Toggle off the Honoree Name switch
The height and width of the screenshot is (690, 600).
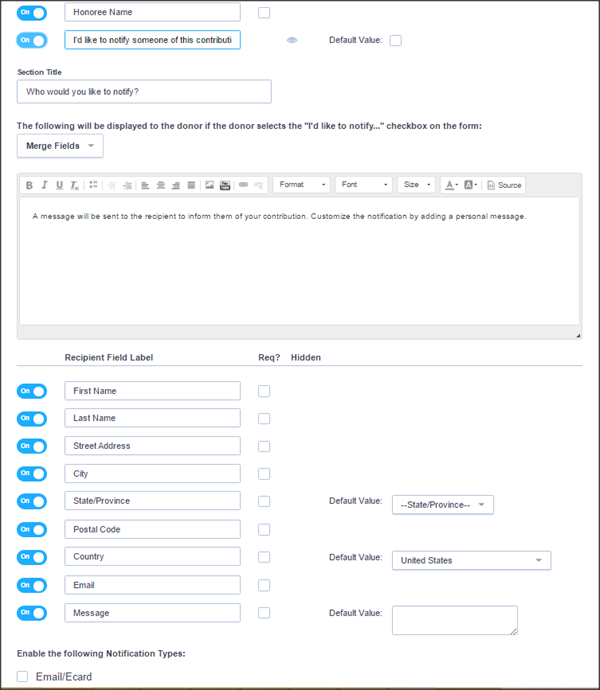point(32,12)
